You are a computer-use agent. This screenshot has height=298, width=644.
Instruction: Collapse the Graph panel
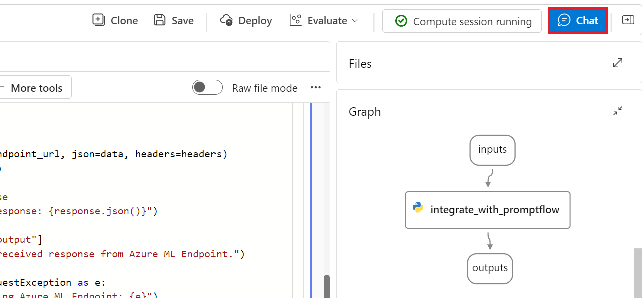point(618,111)
